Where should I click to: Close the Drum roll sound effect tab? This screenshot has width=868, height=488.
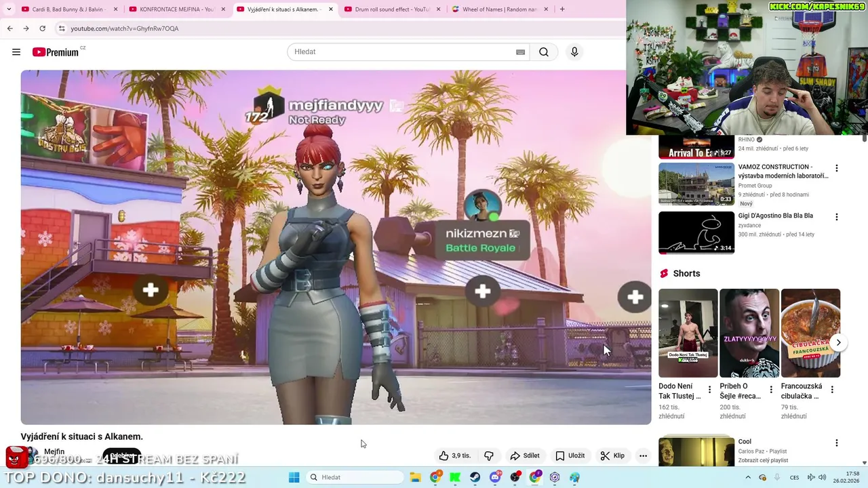point(438,9)
